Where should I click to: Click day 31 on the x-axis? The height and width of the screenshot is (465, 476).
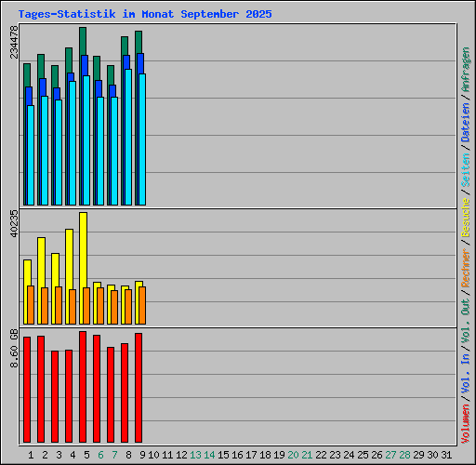coord(446,455)
